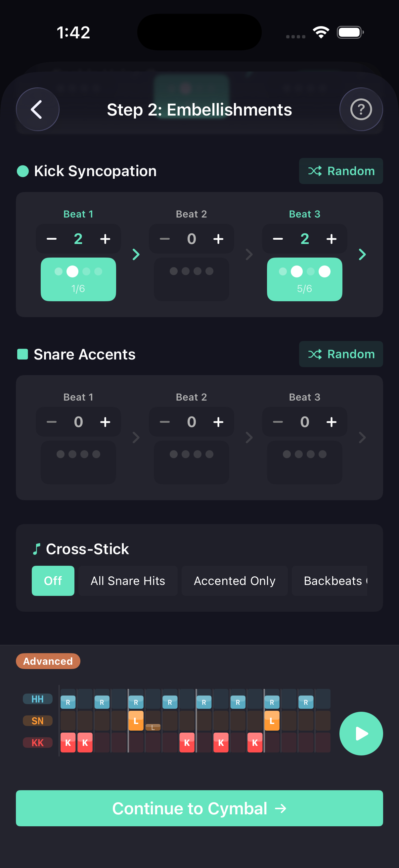
Task: Choose All Snare Hits cross-stick option
Action: (x=128, y=581)
